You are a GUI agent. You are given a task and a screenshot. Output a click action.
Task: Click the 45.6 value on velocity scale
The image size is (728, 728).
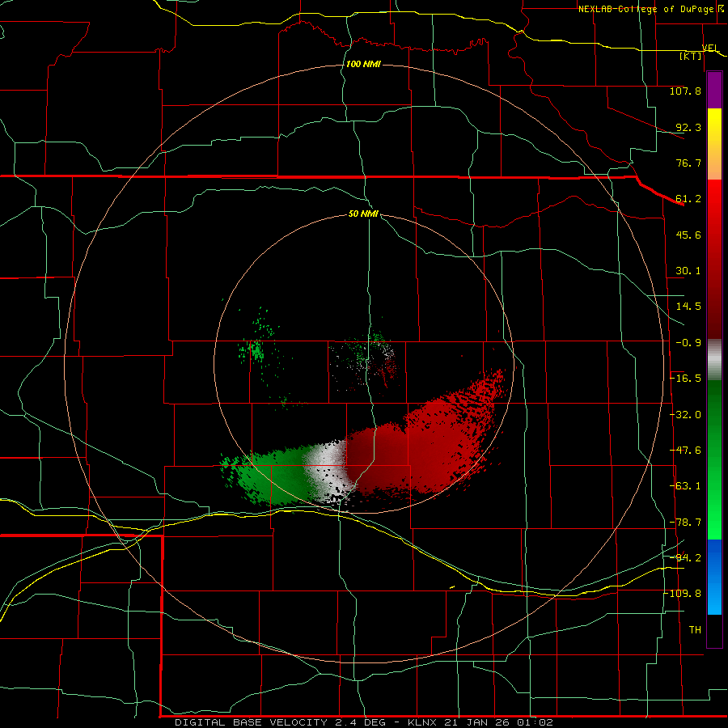pos(688,235)
